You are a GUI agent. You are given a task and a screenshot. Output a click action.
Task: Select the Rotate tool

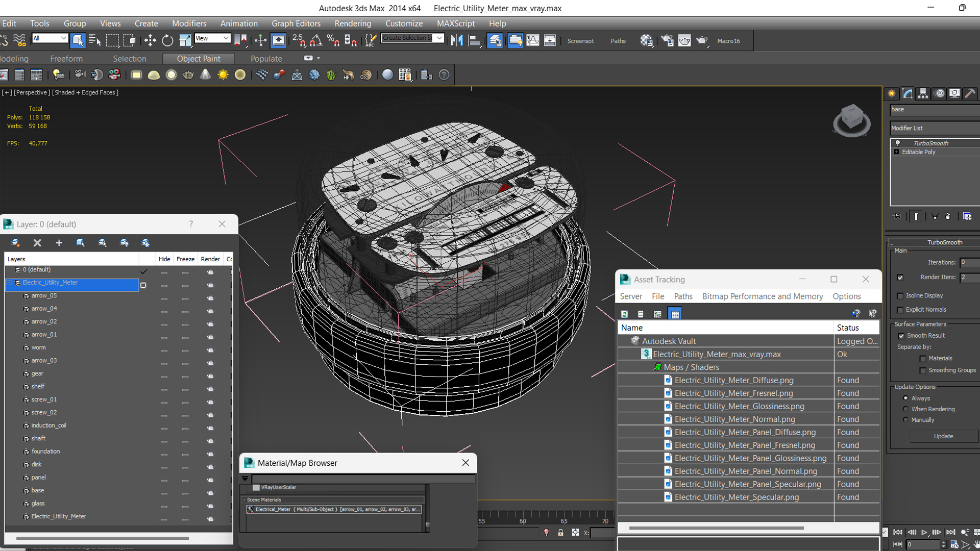point(167,41)
